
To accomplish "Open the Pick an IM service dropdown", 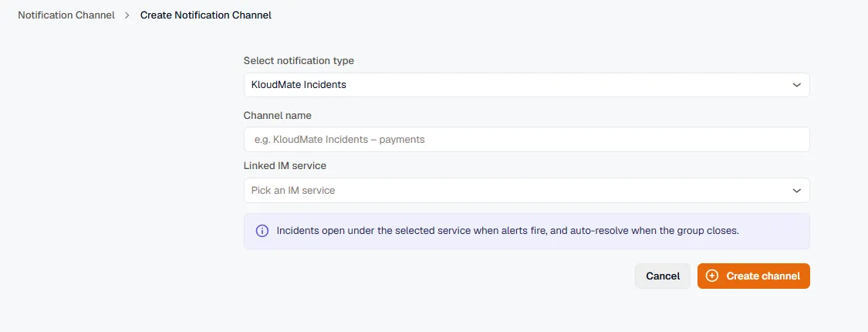I will (x=526, y=190).
